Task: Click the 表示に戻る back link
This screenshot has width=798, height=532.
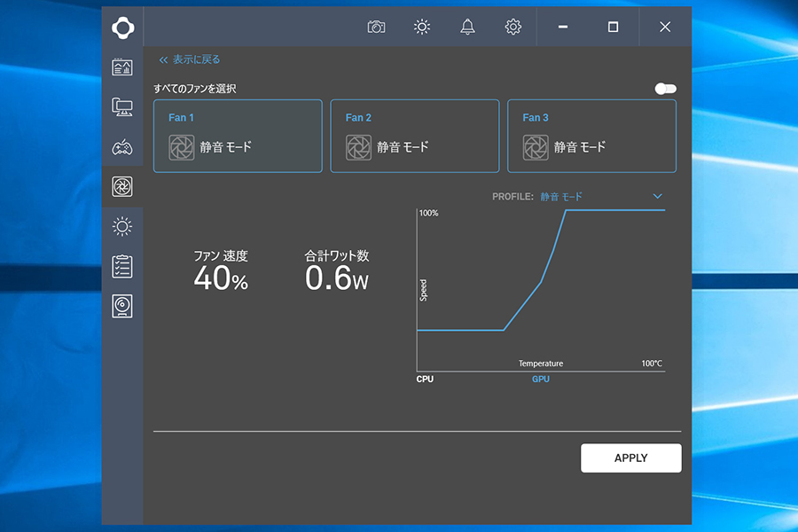Action: coord(189,59)
